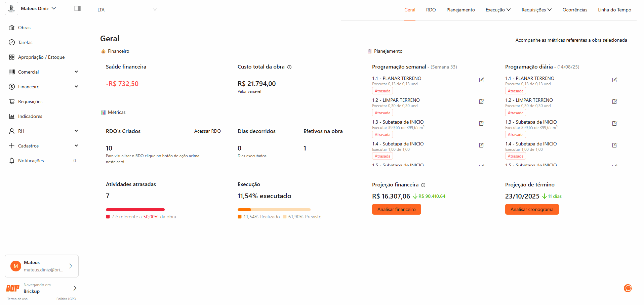Toggle the sidebar collapse panel icon
The height and width of the screenshot is (305, 644).
(x=77, y=8)
